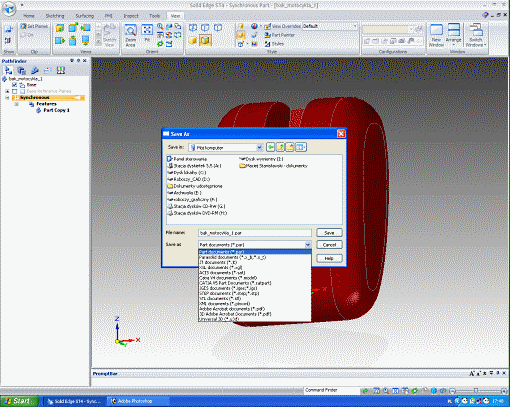Click the highlighted shaded-with-edges display icon
This screenshot has width=510, height=407.
coord(205,41)
